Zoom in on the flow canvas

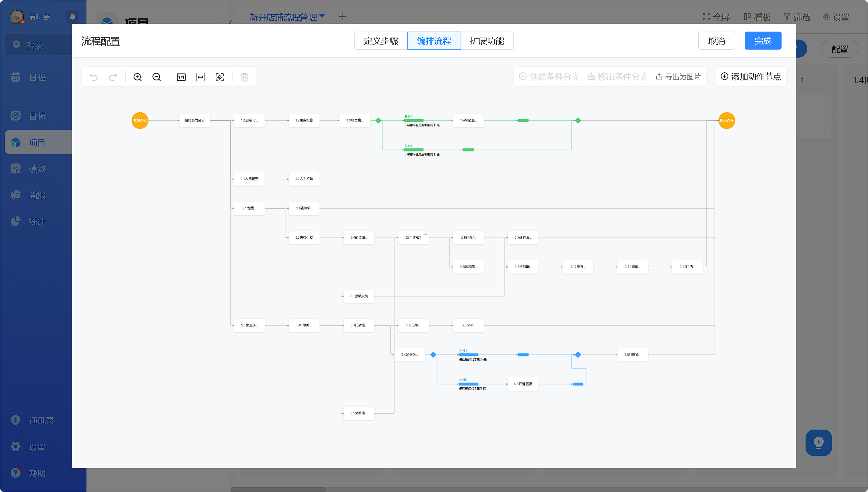coord(138,77)
